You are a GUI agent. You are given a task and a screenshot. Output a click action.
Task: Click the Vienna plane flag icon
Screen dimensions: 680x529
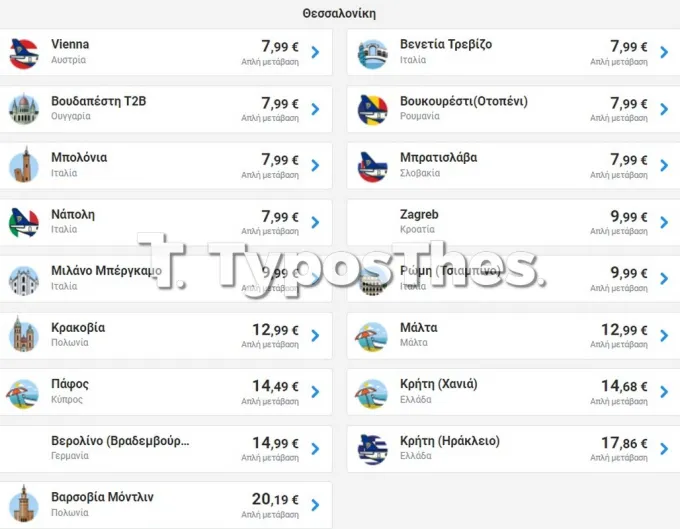[x=24, y=53]
